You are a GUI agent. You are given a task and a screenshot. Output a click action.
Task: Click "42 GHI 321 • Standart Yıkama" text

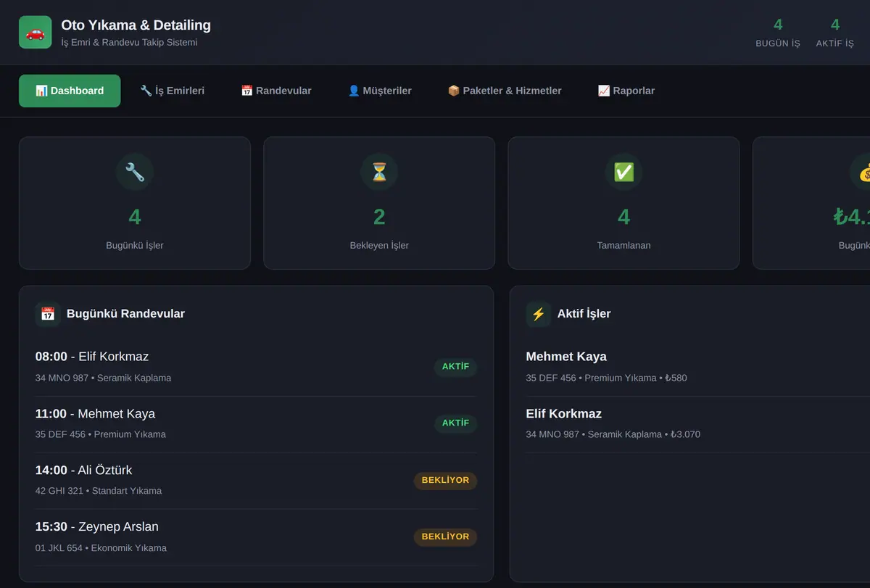(x=99, y=491)
